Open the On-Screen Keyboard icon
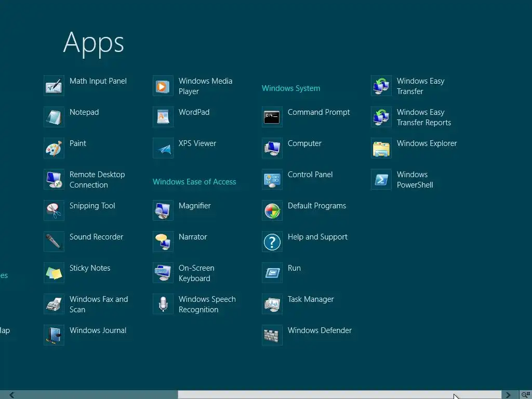 (x=163, y=273)
